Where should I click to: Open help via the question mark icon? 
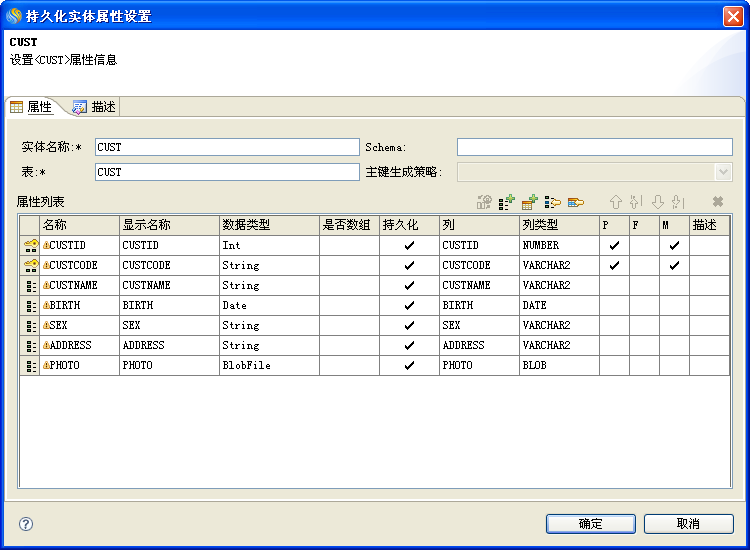click(x=26, y=524)
